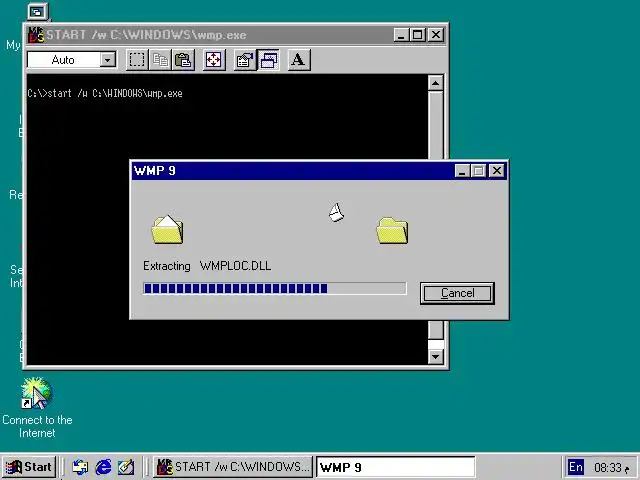Click the MS-DOS window scroll up arrow

pos(436,83)
